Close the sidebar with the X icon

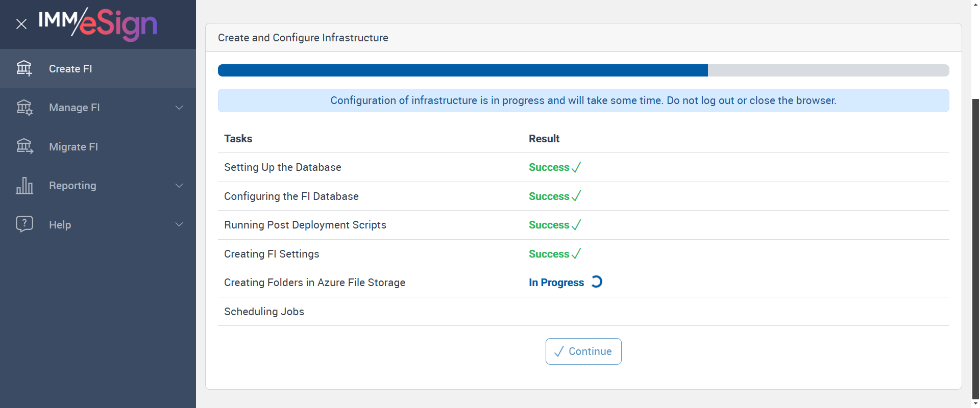click(21, 24)
